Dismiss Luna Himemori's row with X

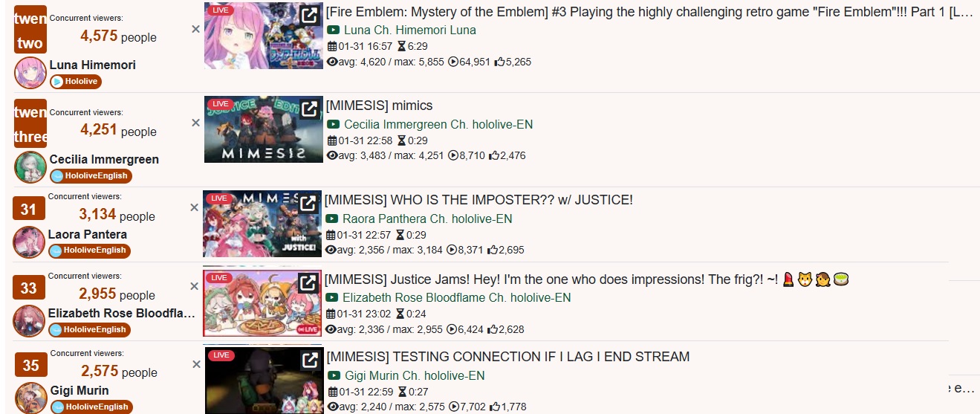pyautogui.click(x=195, y=29)
